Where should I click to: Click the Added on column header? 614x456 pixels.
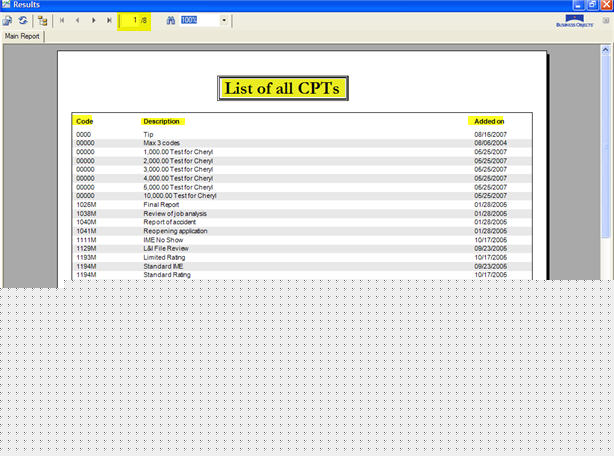(489, 121)
